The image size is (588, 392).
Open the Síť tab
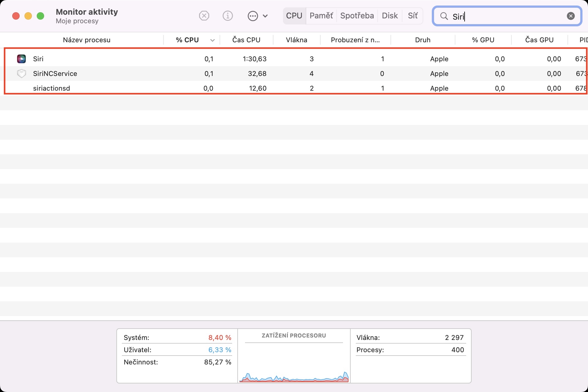413,16
